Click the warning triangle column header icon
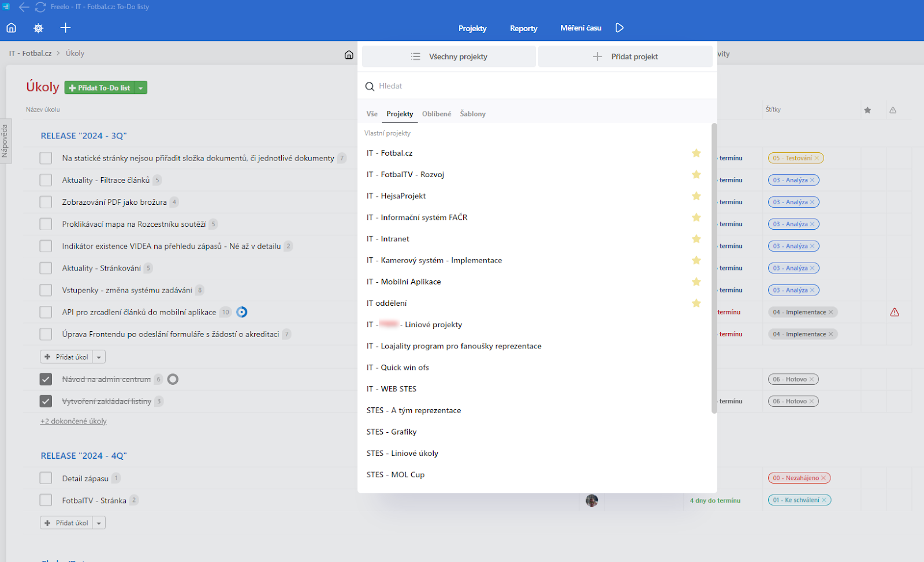The width and height of the screenshot is (924, 562). [893, 110]
